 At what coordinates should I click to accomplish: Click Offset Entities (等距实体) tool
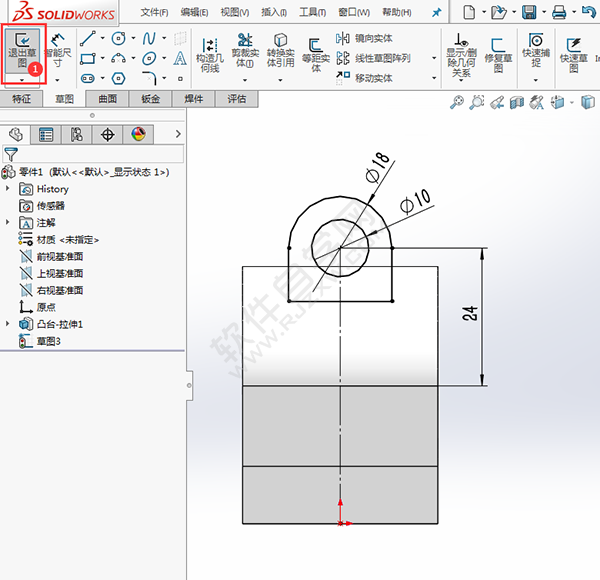pos(316,55)
